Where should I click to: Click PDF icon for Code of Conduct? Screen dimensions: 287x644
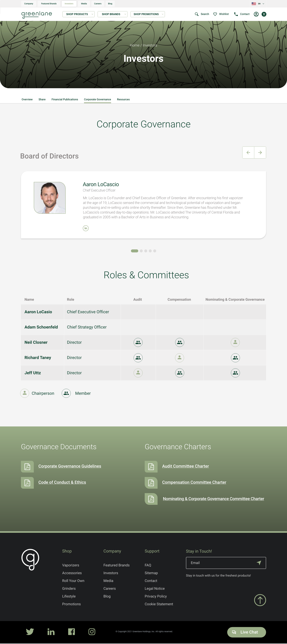[x=27, y=483]
